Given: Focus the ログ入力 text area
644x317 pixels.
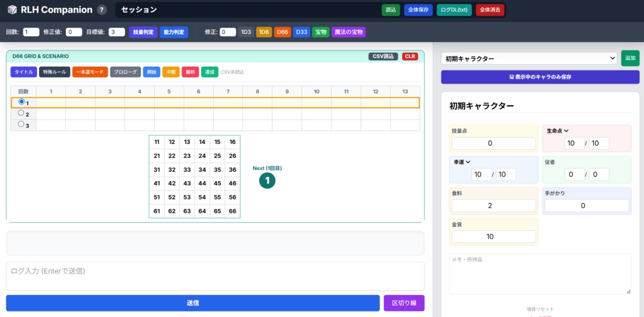Looking at the screenshot, I should [x=215, y=276].
